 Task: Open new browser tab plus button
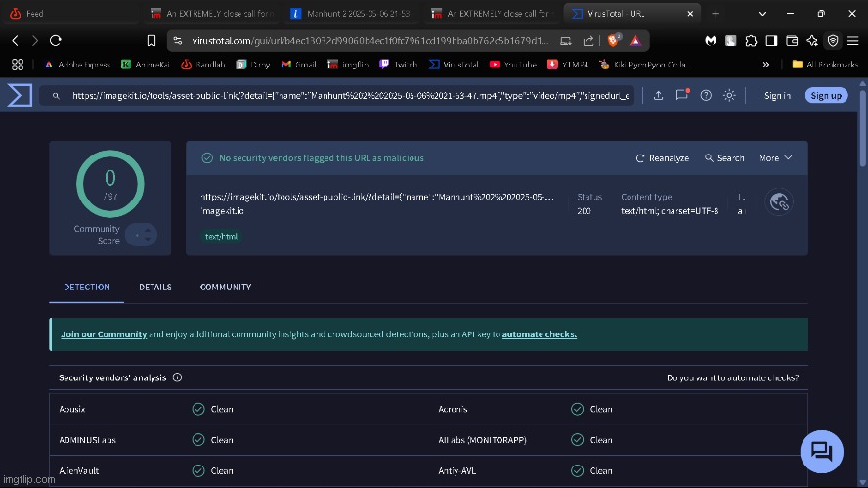(x=716, y=14)
